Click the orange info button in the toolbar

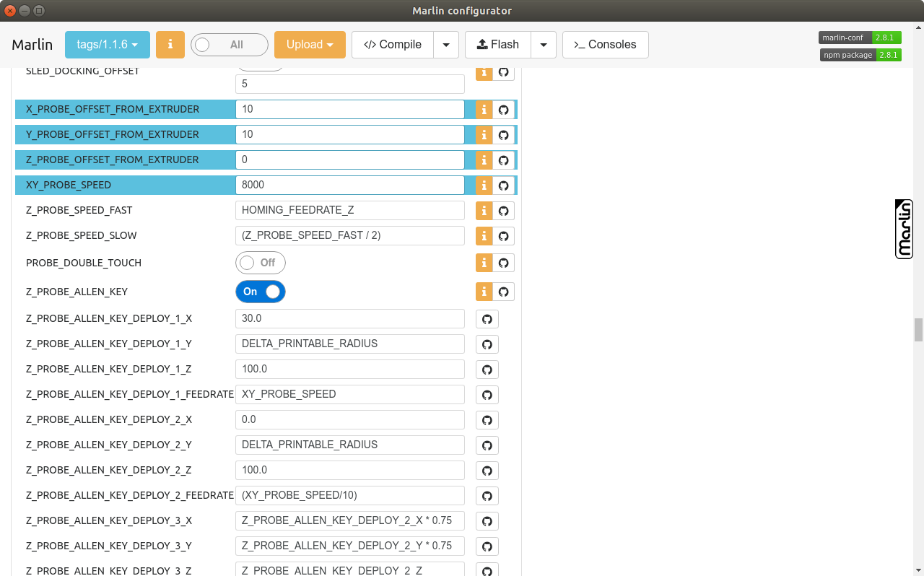(x=170, y=44)
